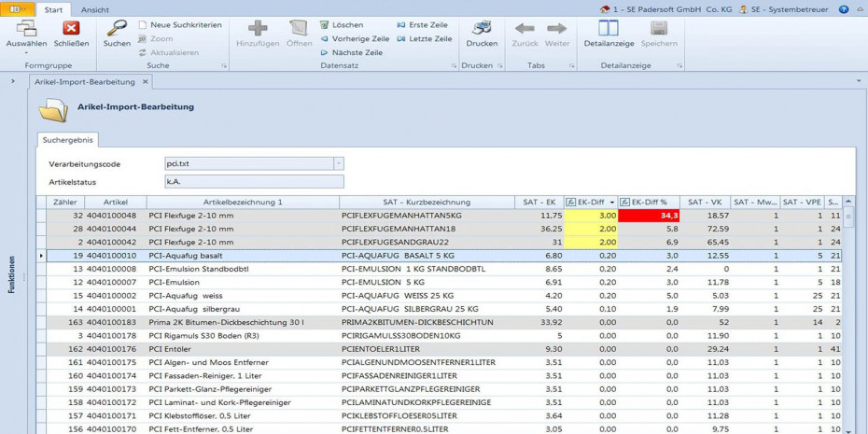Go to Letzte Zeile

click(425, 39)
